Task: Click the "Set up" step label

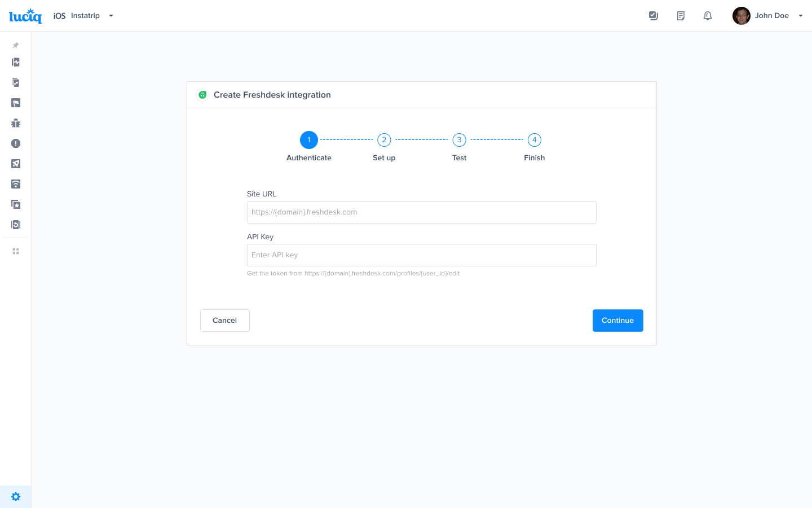Action: pyautogui.click(x=384, y=158)
